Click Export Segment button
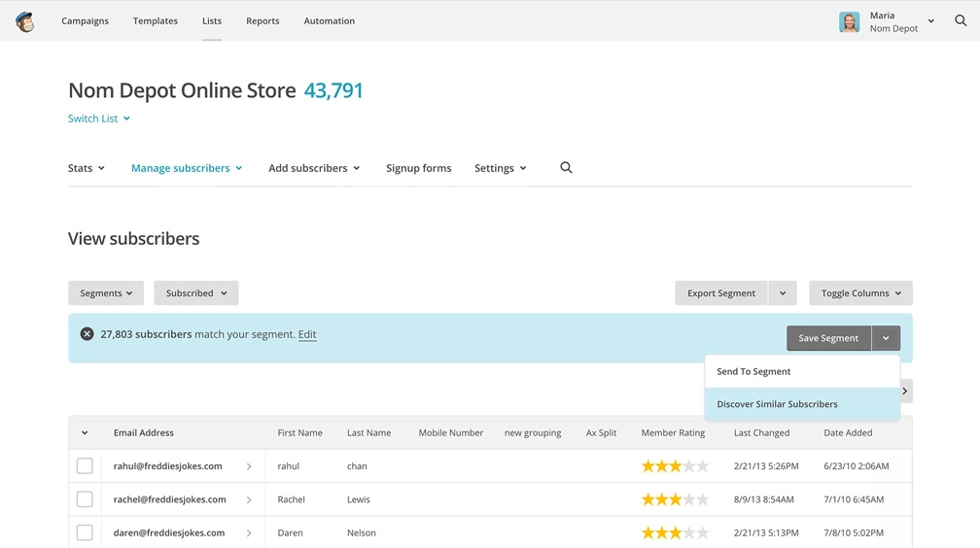The height and width of the screenshot is (548, 980). tap(721, 293)
